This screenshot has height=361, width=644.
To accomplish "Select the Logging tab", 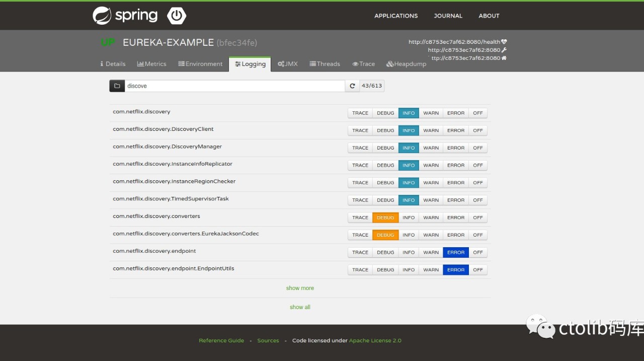I will (x=250, y=64).
